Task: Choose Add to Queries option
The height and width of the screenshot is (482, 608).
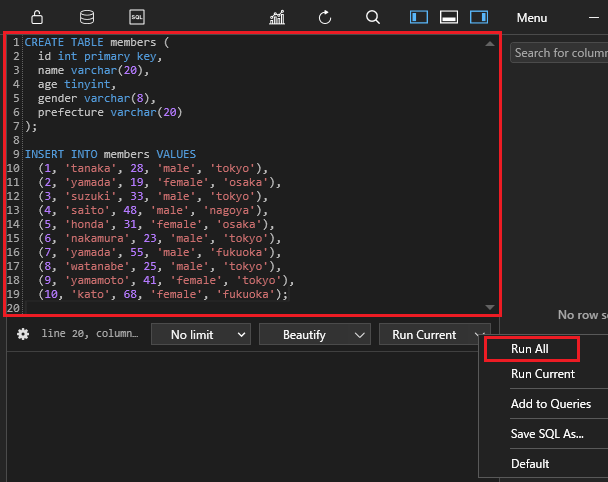Action: (551, 404)
